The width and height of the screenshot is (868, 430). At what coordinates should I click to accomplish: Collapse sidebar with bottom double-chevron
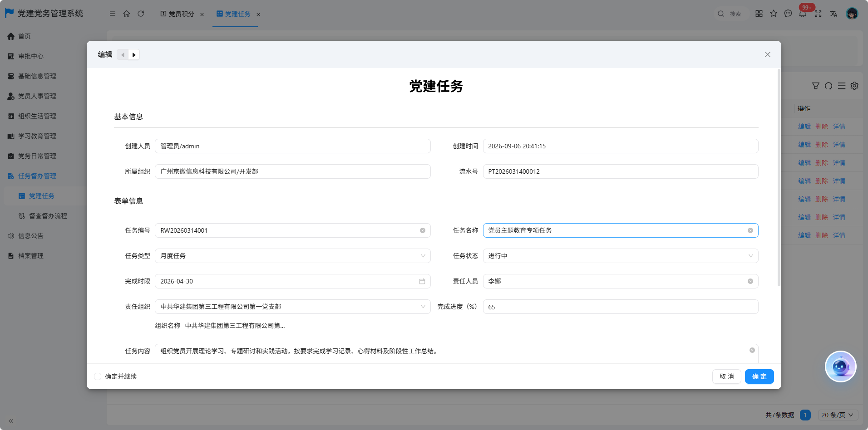pos(11,421)
